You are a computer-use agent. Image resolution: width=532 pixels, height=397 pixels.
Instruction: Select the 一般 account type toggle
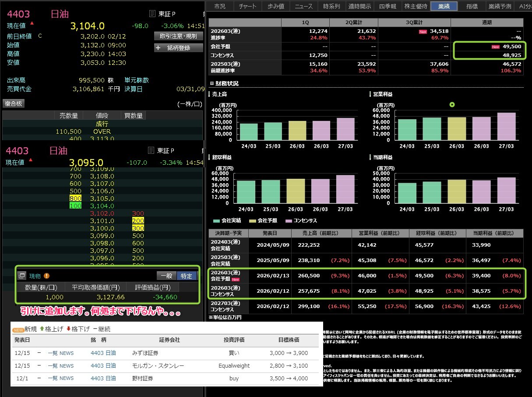tap(166, 276)
